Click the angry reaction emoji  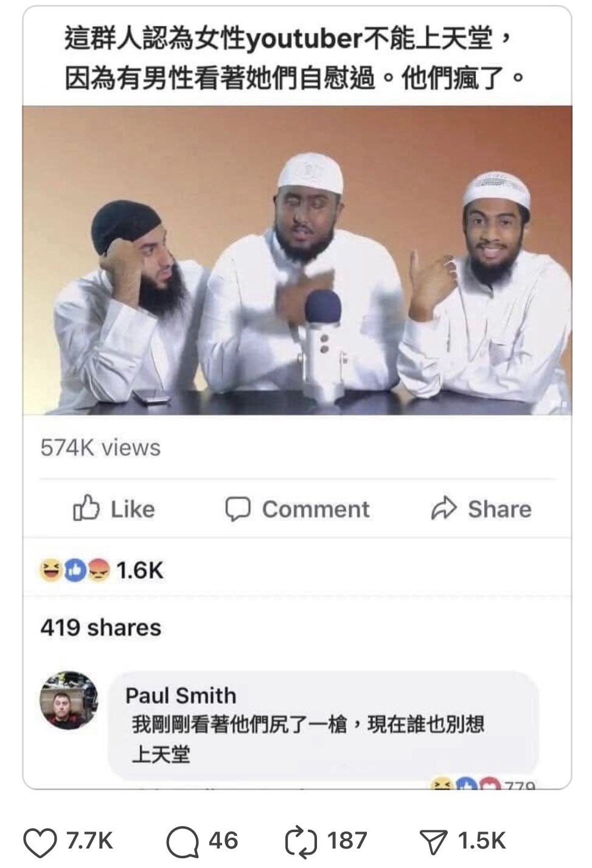point(98,570)
